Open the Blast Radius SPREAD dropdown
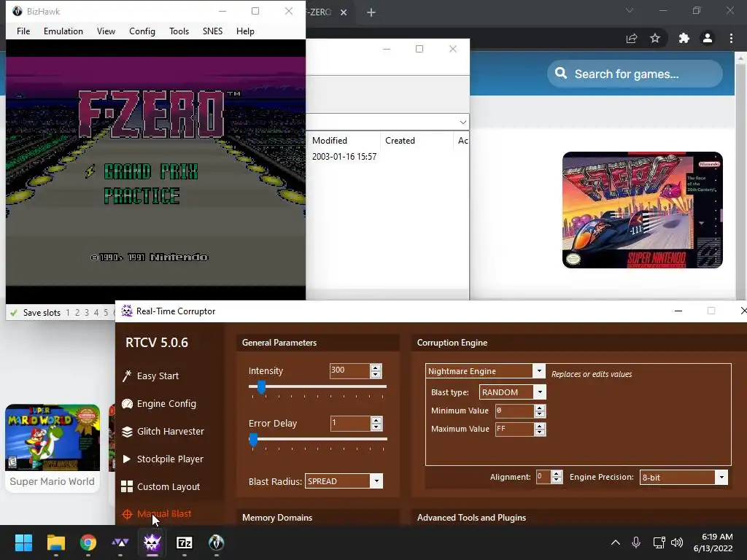The width and height of the screenshot is (747, 560). [376, 481]
